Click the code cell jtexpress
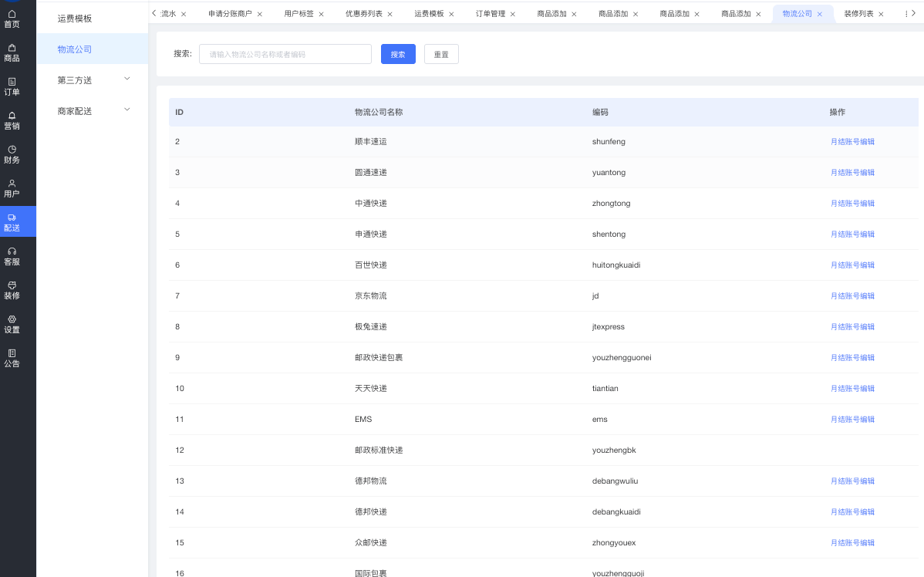The image size is (924, 577). point(608,326)
